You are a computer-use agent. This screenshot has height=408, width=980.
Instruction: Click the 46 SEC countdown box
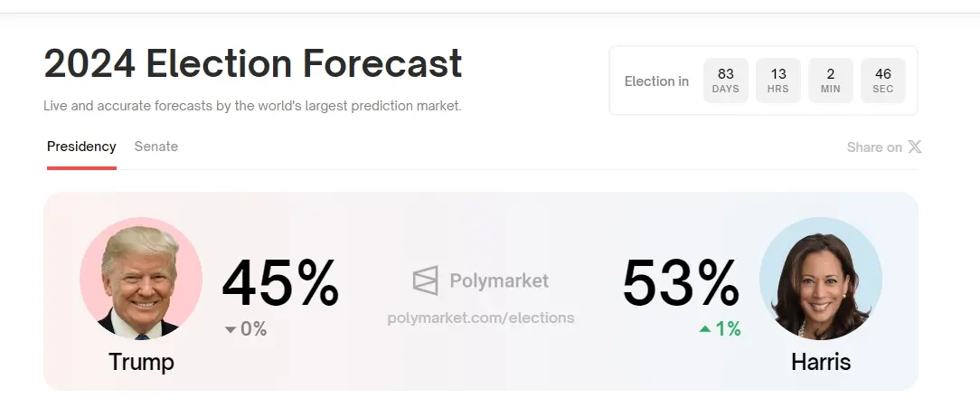(883, 81)
